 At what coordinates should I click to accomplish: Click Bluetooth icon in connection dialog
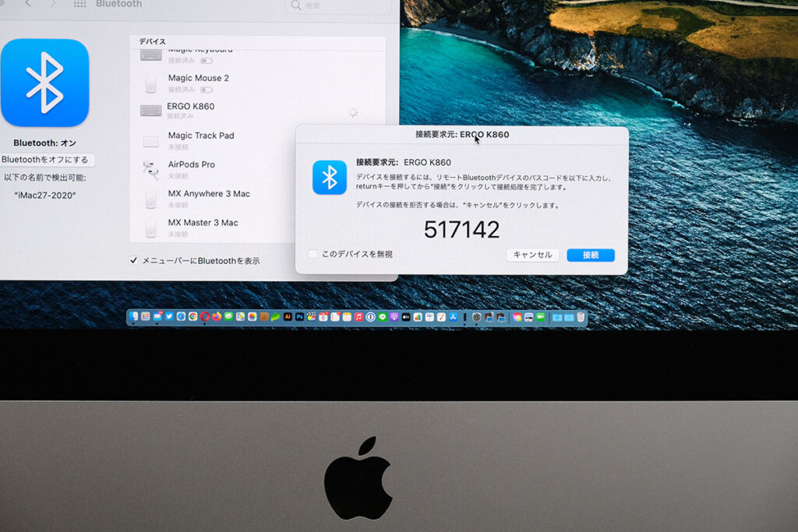click(x=330, y=178)
